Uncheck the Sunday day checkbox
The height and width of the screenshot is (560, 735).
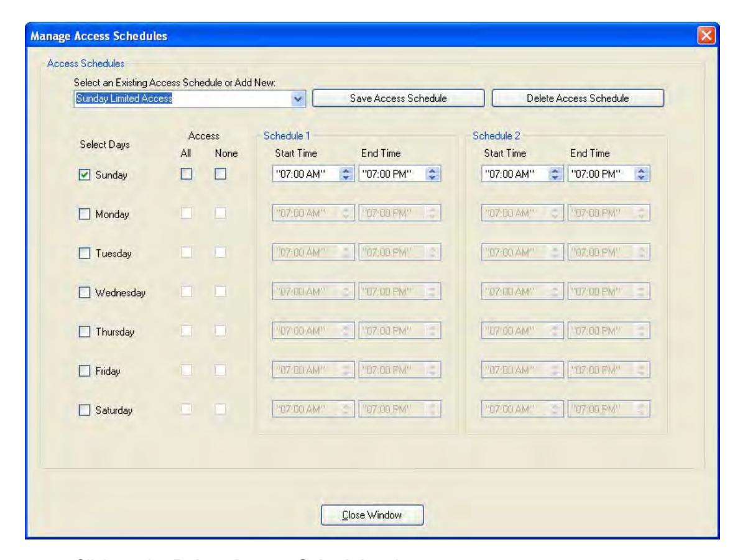click(x=85, y=175)
